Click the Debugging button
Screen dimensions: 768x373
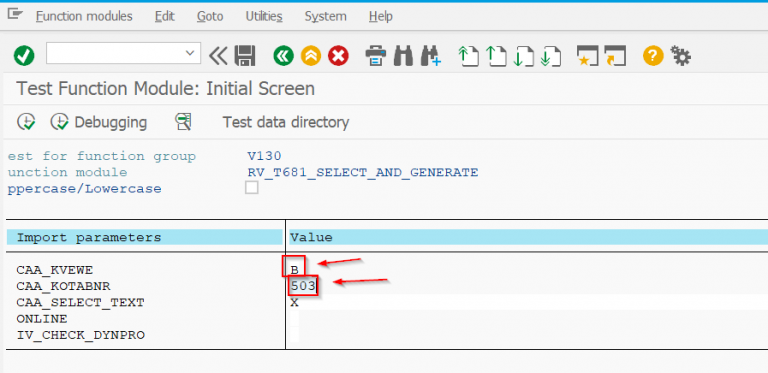(x=98, y=122)
